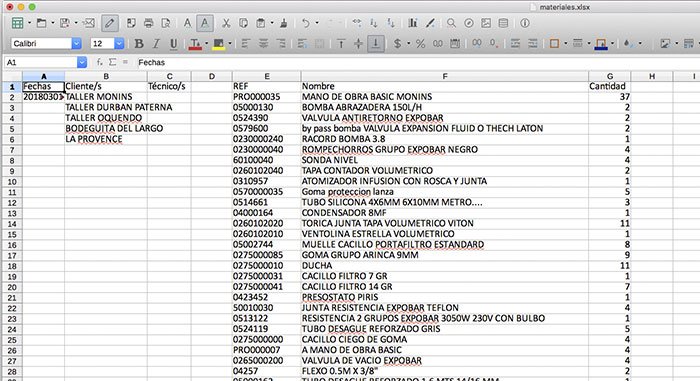Toggle Wrap Text icon
Screen dimensions: 700x381
pyautogui.click(x=302, y=44)
